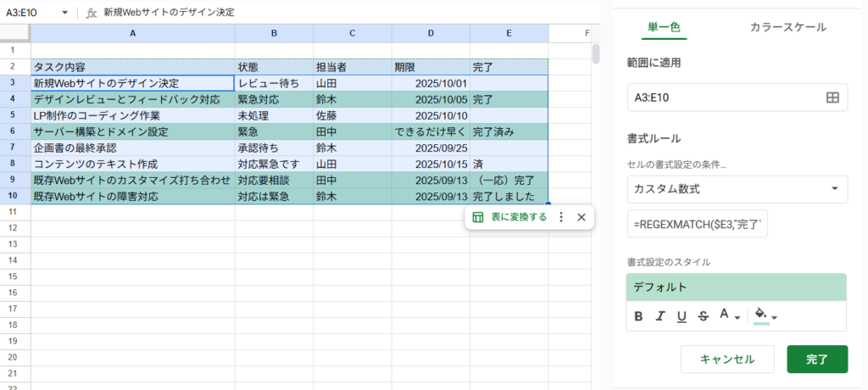Open the fill color bucket picker

point(765,316)
